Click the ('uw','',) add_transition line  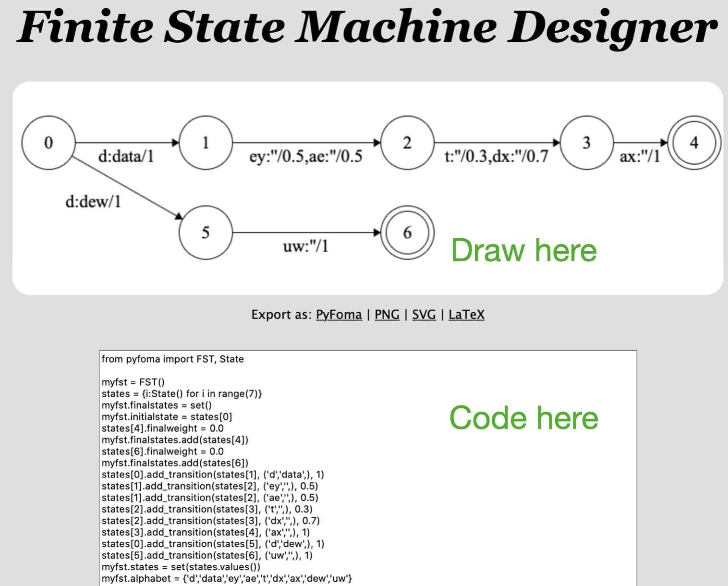[207, 555]
